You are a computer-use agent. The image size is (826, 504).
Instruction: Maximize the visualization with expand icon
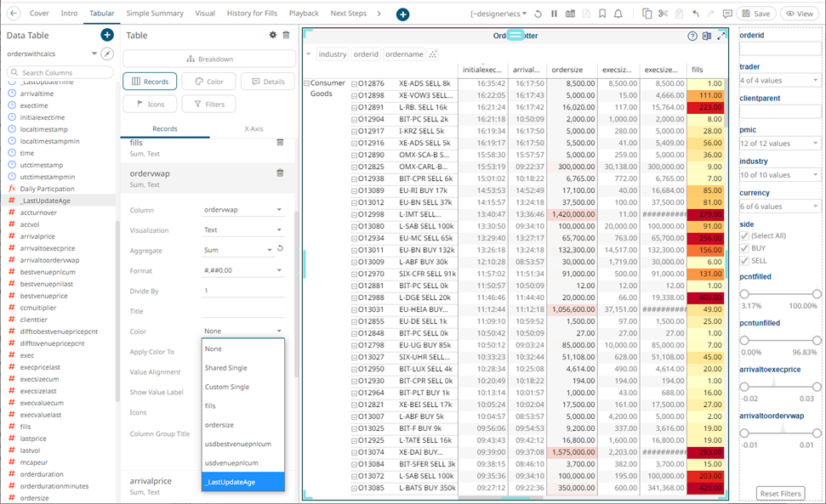click(x=721, y=36)
